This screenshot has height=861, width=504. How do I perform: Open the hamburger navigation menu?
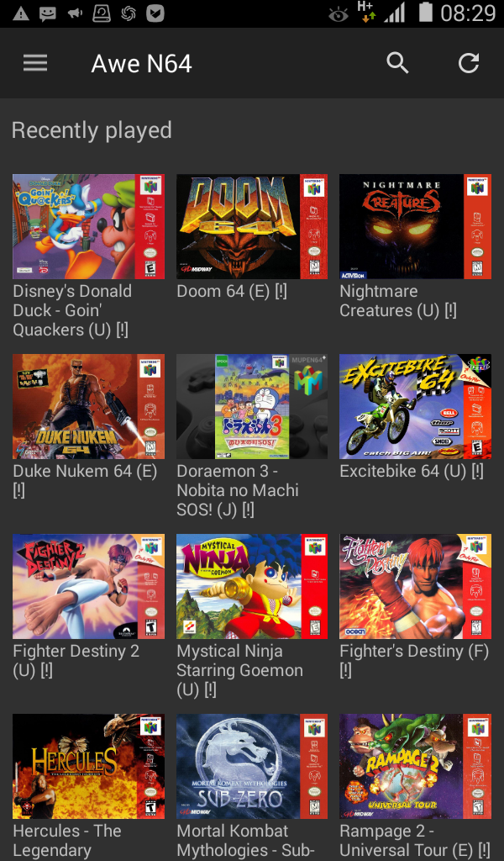point(35,63)
